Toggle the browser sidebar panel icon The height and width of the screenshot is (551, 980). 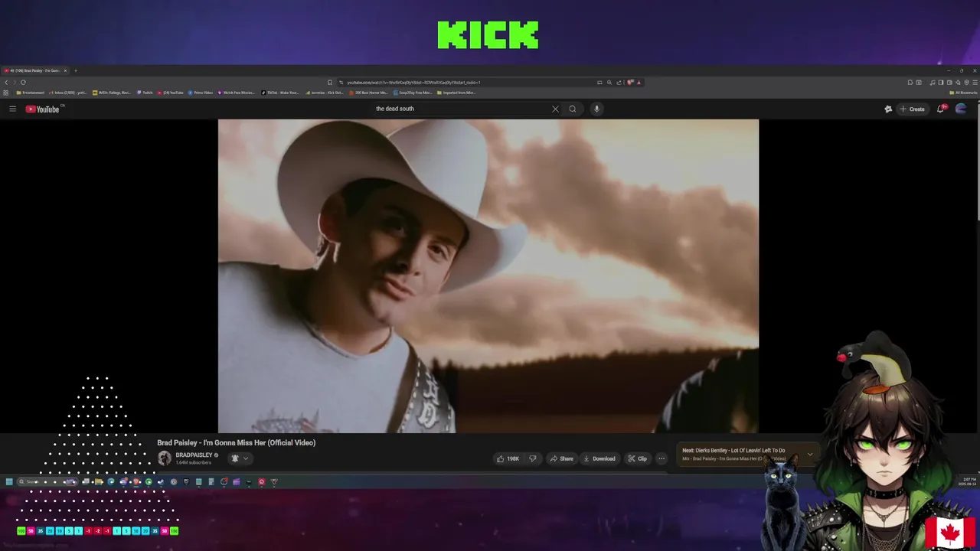[x=941, y=83]
